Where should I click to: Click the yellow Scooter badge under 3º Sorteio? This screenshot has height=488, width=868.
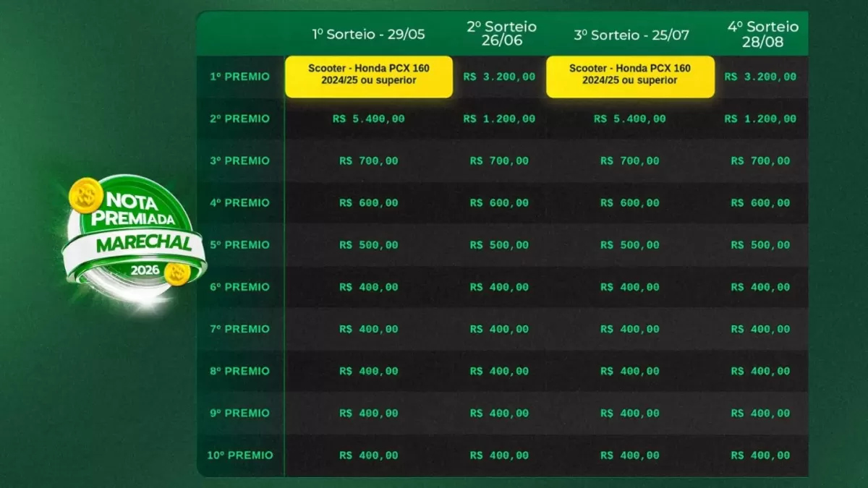[x=630, y=74]
